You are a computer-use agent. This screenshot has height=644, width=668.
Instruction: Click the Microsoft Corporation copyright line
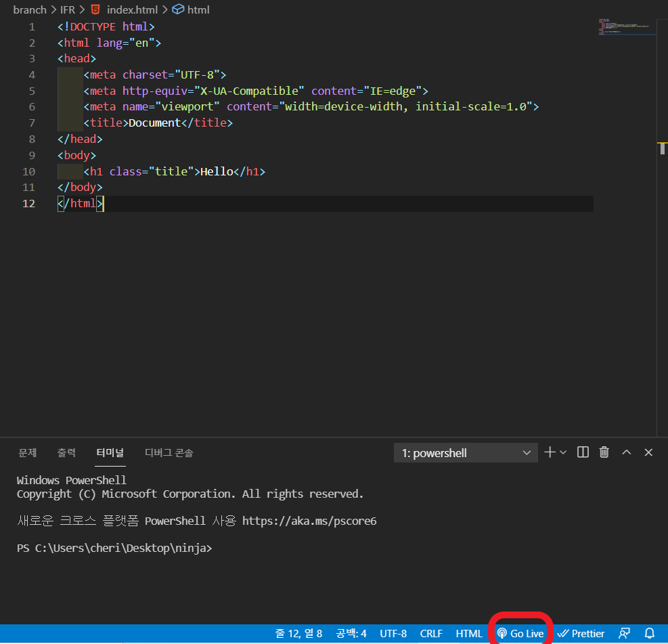[190, 494]
